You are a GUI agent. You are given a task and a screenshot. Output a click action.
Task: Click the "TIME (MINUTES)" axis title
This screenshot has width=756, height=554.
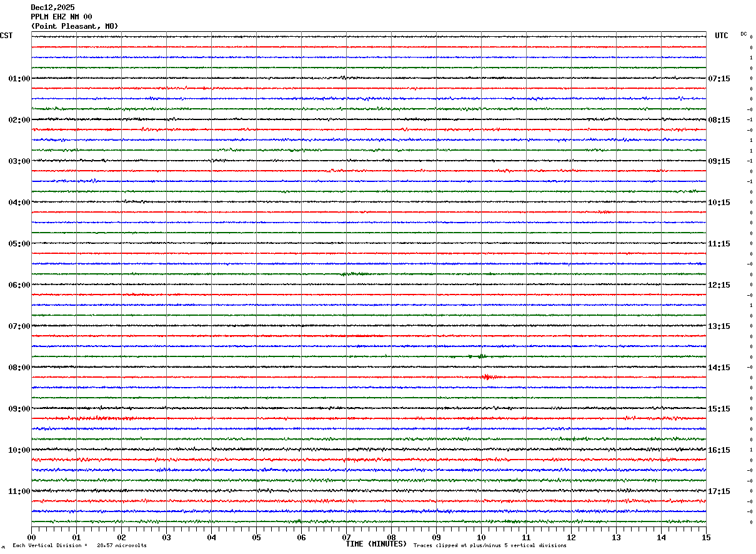(376, 545)
